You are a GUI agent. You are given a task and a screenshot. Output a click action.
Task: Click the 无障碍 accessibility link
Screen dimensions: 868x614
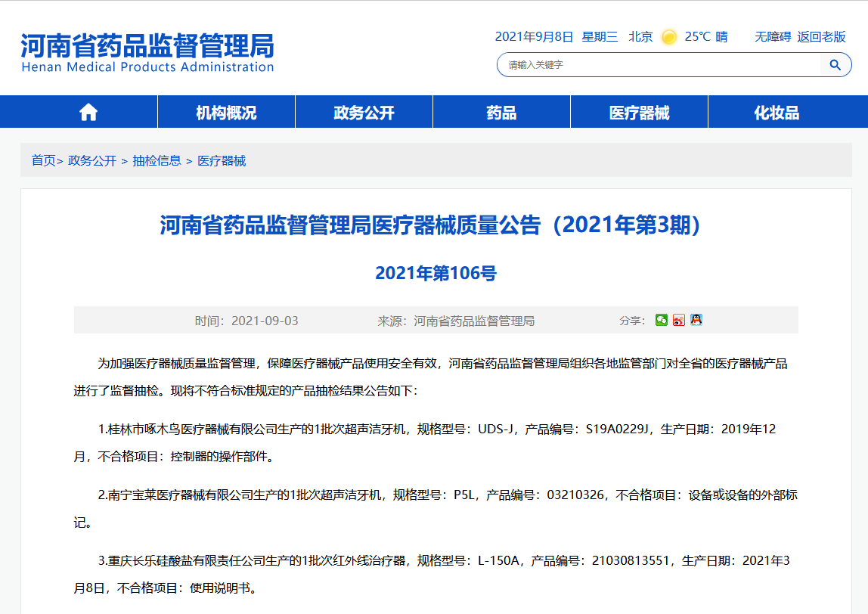click(773, 37)
